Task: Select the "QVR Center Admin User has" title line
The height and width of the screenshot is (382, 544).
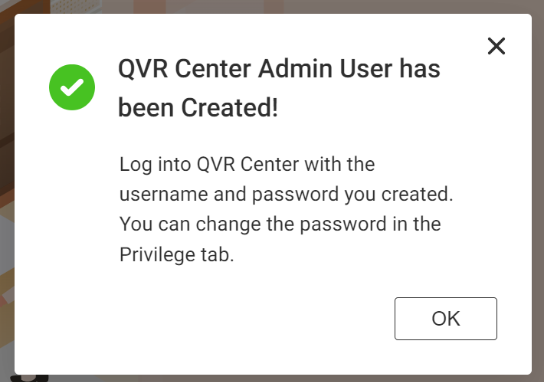Action: [279, 69]
